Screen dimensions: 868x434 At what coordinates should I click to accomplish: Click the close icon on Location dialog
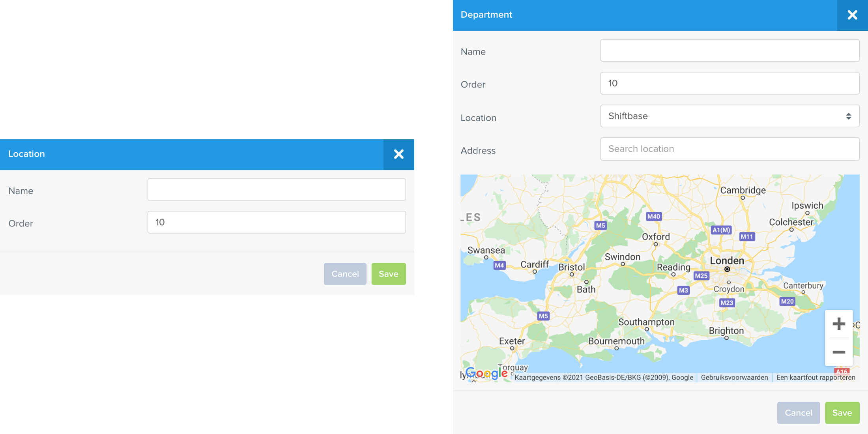[399, 154]
